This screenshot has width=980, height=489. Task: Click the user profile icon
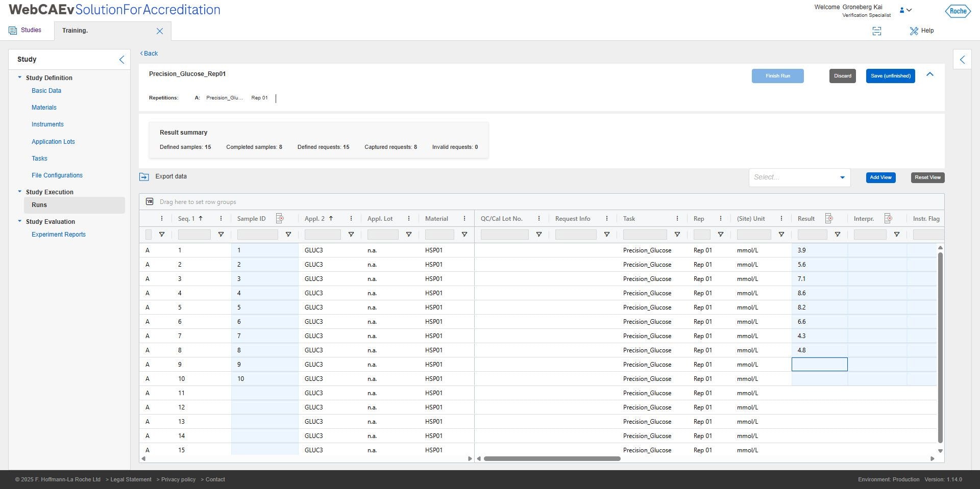point(902,10)
